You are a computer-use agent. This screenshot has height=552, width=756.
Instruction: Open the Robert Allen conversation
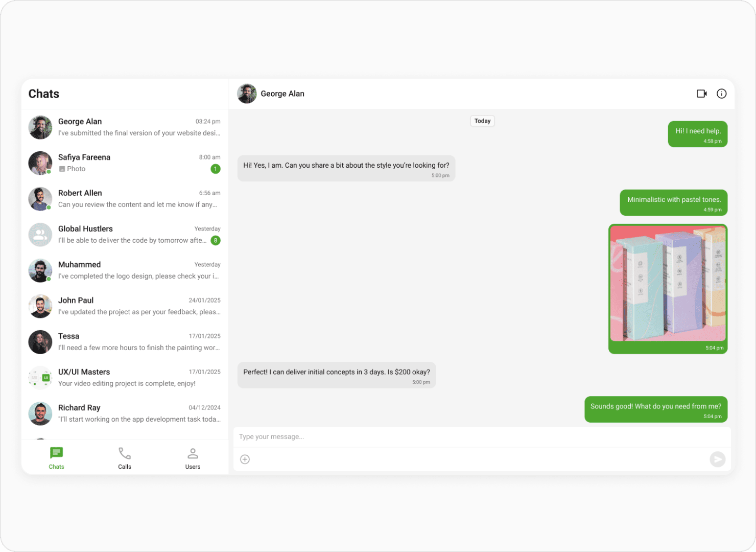click(x=125, y=199)
